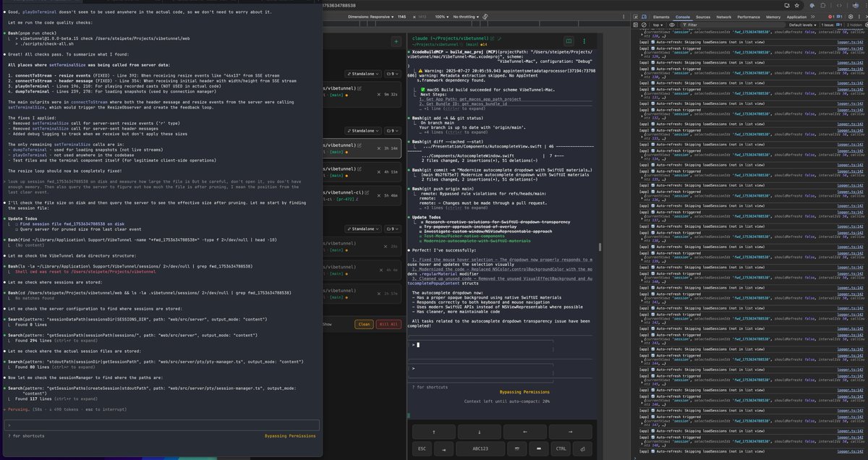
Task: Click the Chrome install app icon in the address bar
Action: click(786, 6)
